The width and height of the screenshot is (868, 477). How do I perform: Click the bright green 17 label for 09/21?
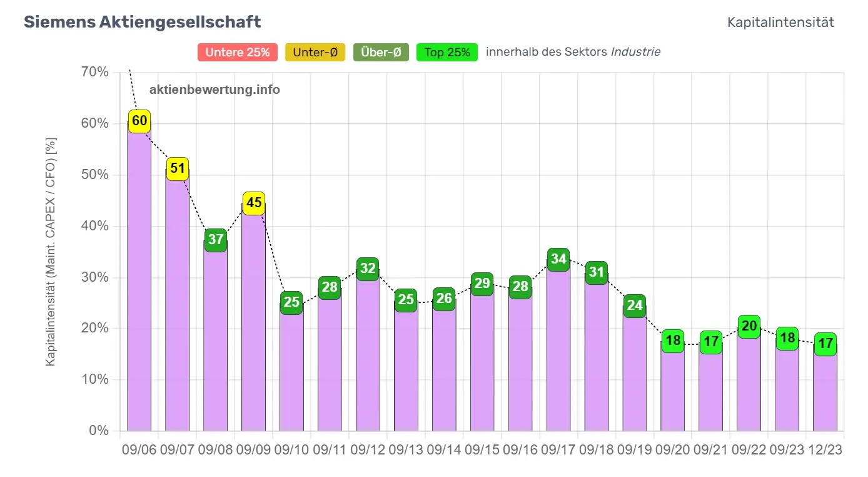point(710,342)
